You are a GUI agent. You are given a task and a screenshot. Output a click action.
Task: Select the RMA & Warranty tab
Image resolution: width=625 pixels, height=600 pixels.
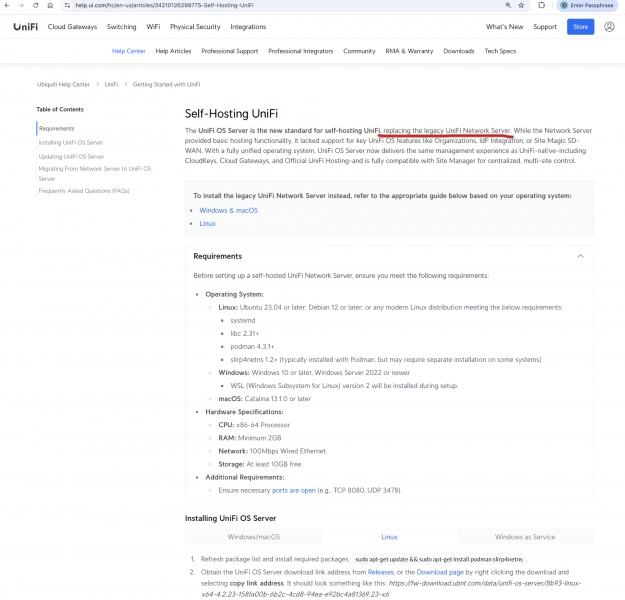click(409, 51)
